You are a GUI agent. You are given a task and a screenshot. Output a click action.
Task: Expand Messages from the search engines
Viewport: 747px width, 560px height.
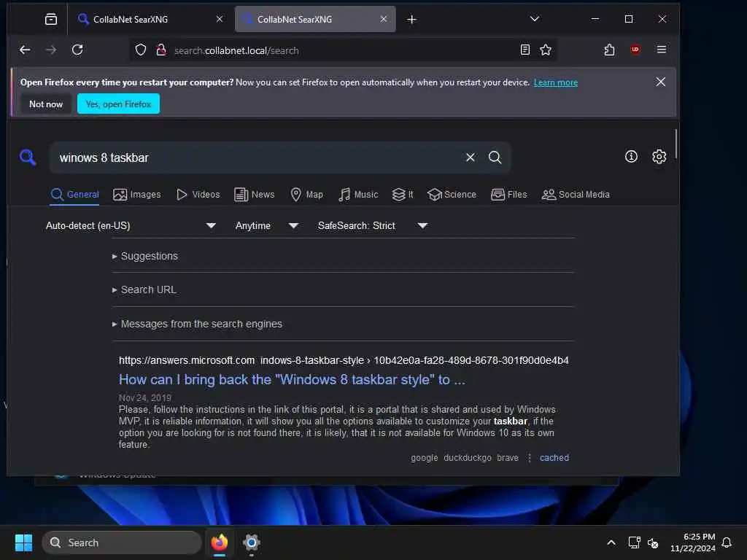click(197, 324)
